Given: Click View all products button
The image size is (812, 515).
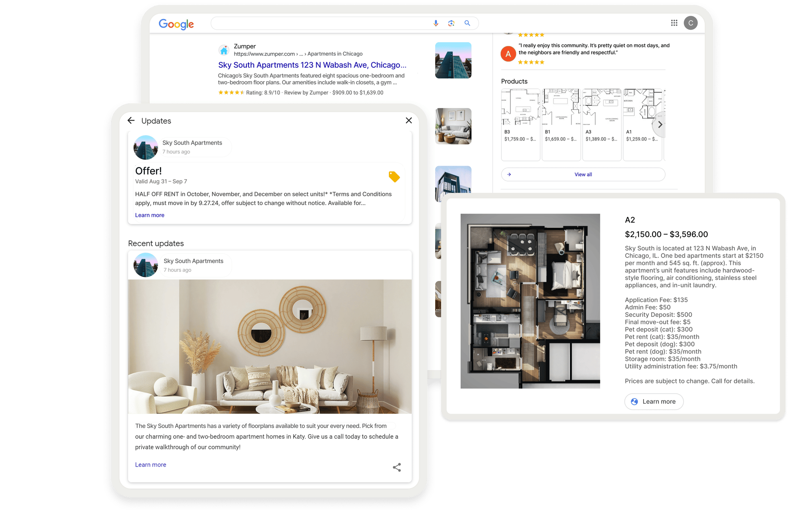Looking at the screenshot, I should (583, 174).
